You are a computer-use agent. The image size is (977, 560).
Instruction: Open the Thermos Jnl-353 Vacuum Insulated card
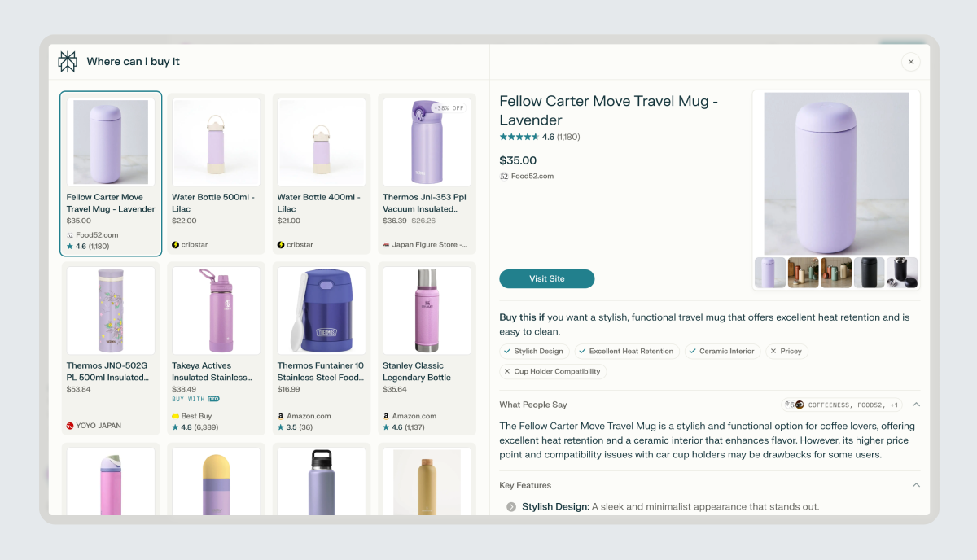tap(427, 173)
